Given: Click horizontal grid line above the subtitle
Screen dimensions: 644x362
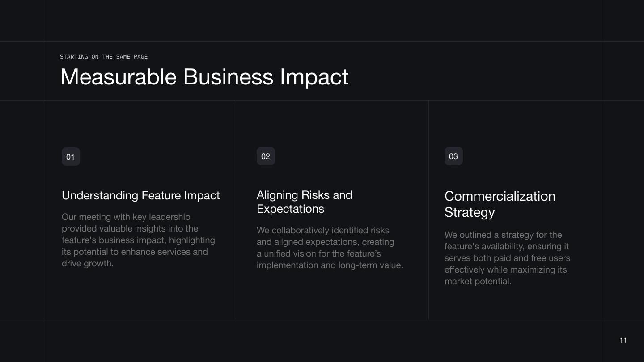Looking at the screenshot, I should [322, 42].
